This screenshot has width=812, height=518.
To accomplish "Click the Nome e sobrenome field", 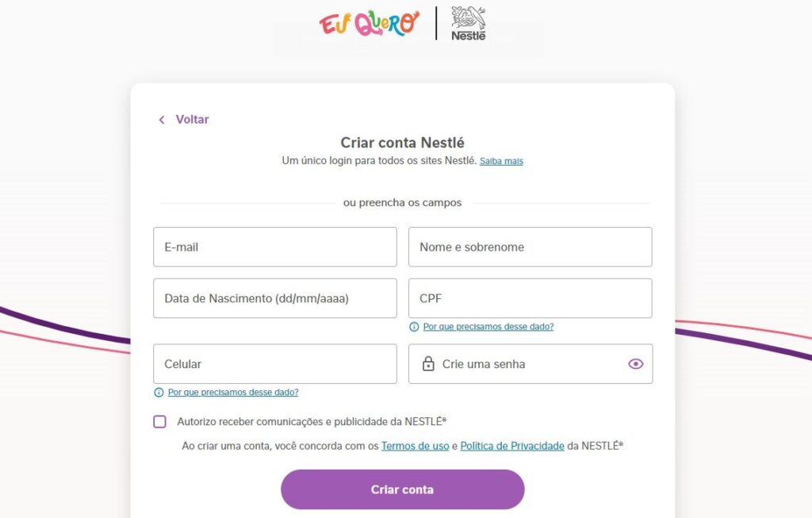I will pos(530,247).
